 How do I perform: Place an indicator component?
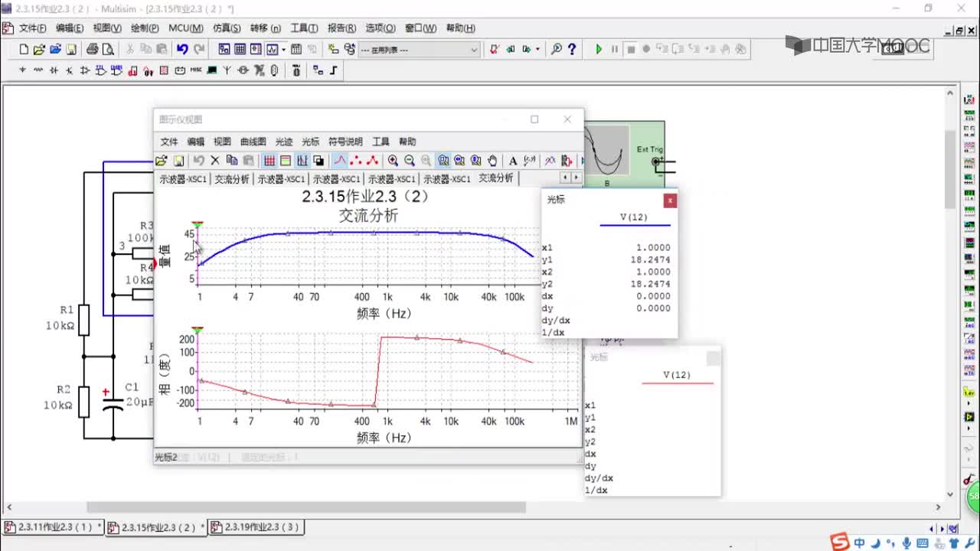[164, 70]
